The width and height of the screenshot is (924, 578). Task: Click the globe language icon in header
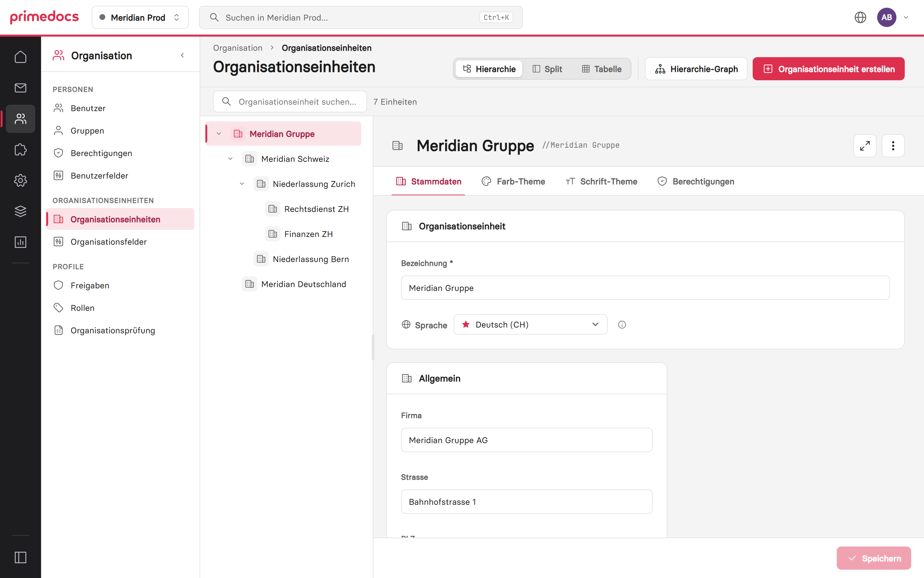[x=860, y=17]
